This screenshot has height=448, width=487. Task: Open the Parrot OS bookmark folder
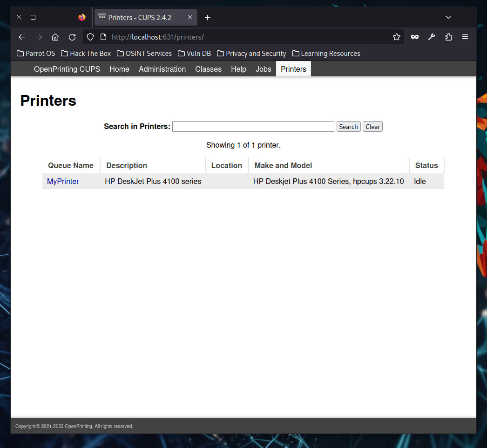(x=36, y=53)
